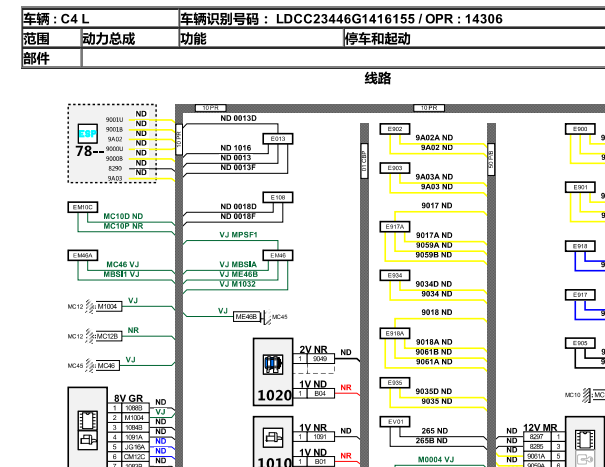Image resolution: width=605 pixels, height=467 pixels.
Task: Click header cell '停车和起动'
Action: (x=474, y=38)
